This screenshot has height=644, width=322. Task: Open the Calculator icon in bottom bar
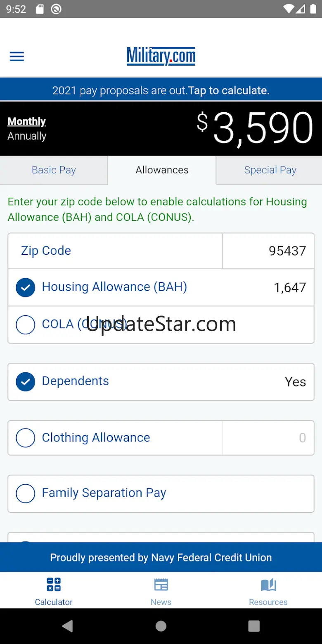click(54, 585)
